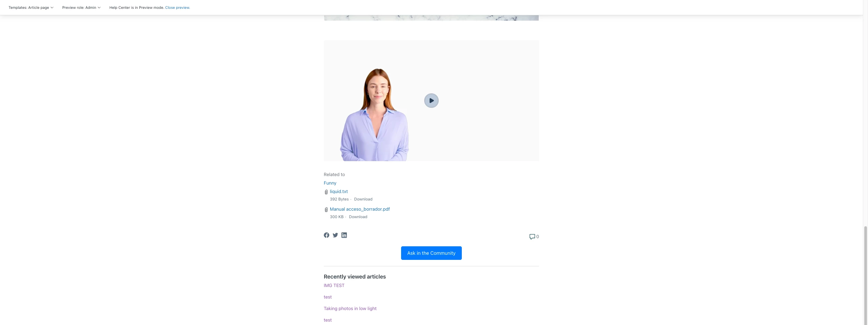Click the Ask in the Community button
This screenshot has height=325, width=868.
pyautogui.click(x=431, y=253)
